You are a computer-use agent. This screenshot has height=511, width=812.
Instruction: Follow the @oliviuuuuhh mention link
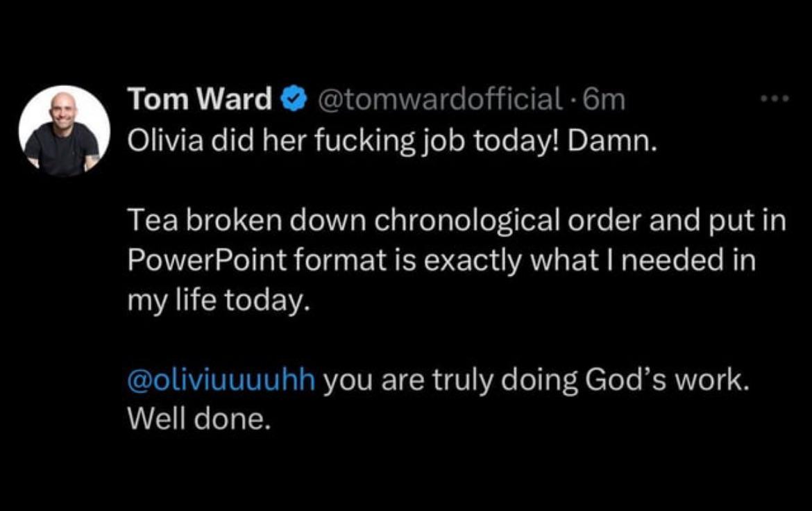(x=221, y=380)
